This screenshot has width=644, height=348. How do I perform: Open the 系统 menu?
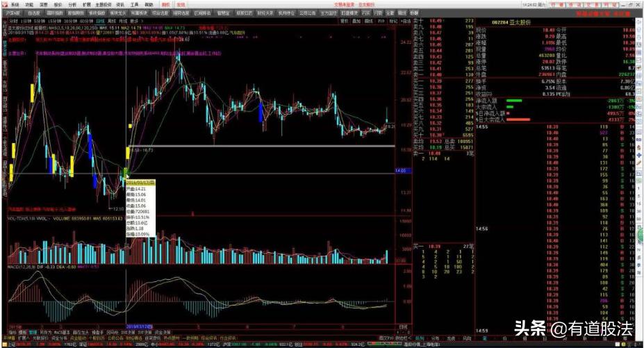click(15, 5)
